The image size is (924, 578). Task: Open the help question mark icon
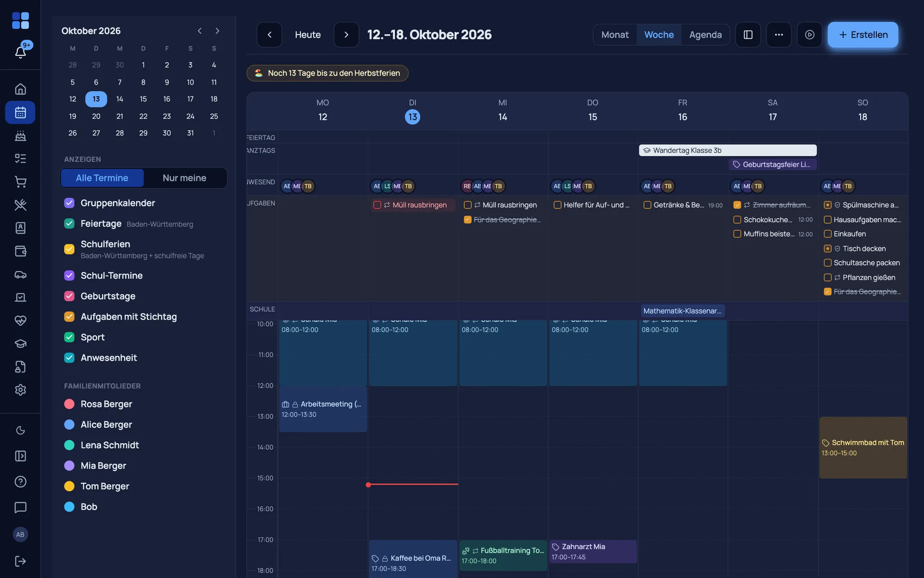tap(20, 482)
